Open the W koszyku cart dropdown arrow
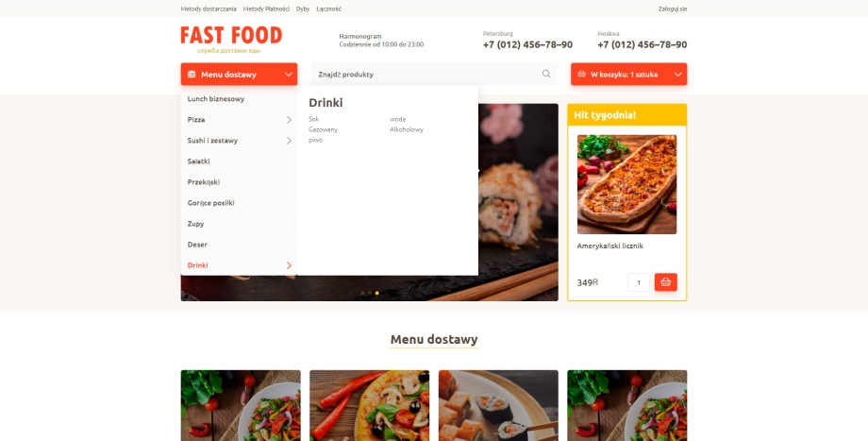 click(678, 75)
